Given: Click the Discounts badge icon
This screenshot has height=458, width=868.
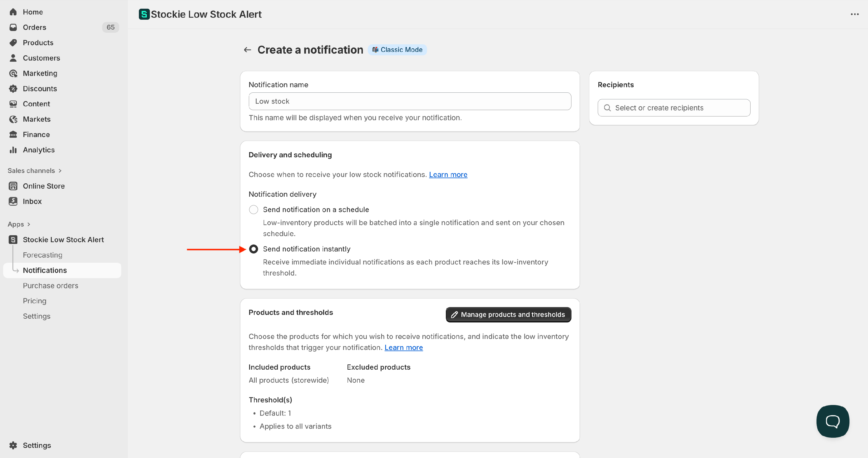Looking at the screenshot, I should click(13, 89).
